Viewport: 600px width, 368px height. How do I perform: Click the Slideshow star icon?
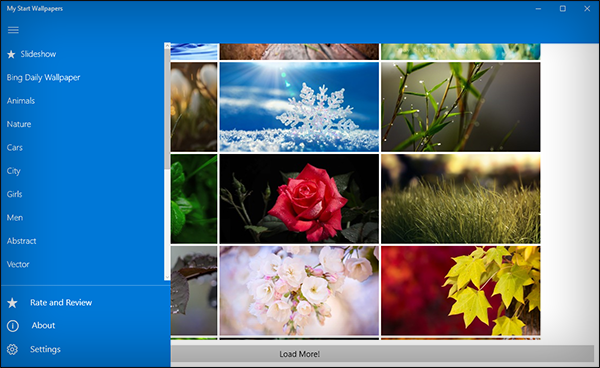(x=11, y=54)
